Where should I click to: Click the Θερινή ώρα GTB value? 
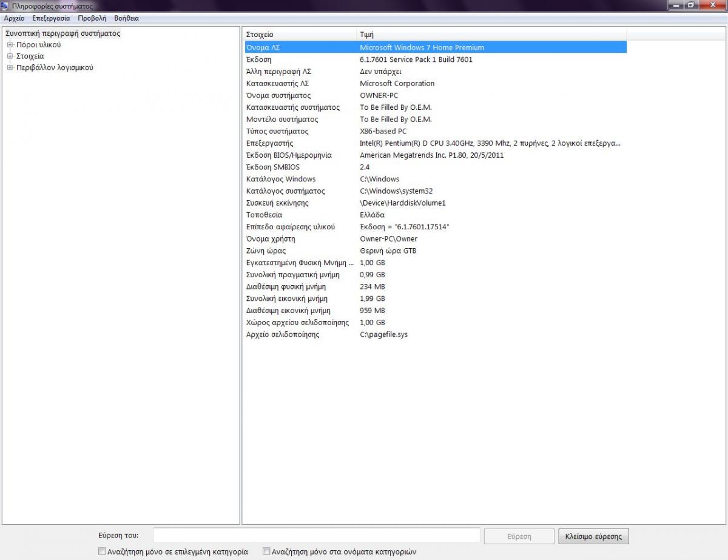[388, 251]
